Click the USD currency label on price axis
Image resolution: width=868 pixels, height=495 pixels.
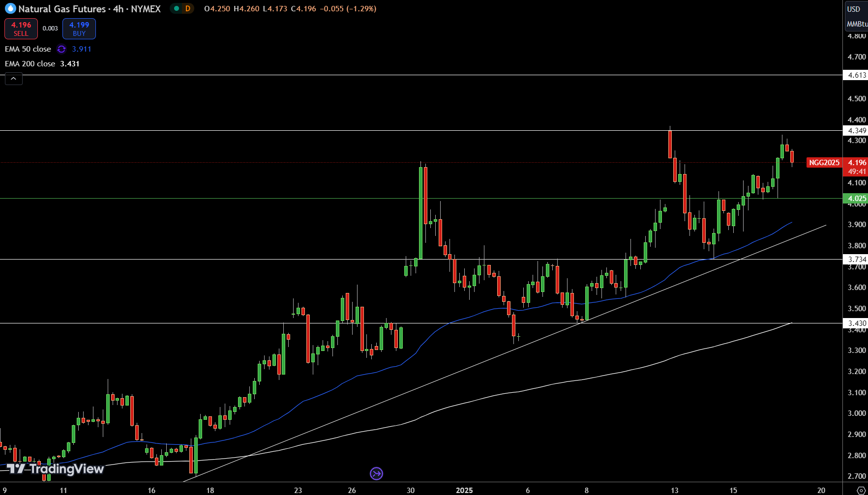click(x=854, y=9)
